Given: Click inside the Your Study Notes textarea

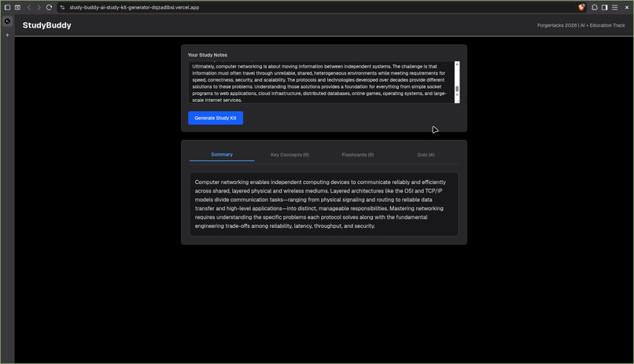Looking at the screenshot, I should click(321, 83).
